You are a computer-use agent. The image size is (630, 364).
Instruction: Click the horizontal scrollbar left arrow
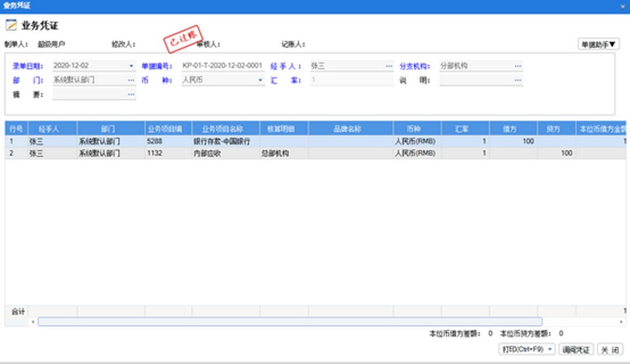pos(33,322)
